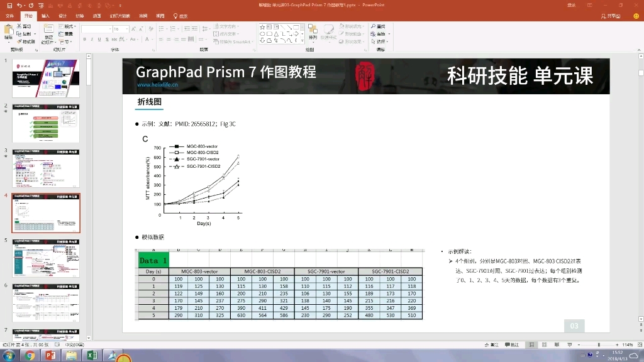Switch to Slide Sorter view icon
This screenshot has height=362, width=644.
pyautogui.click(x=544, y=345)
